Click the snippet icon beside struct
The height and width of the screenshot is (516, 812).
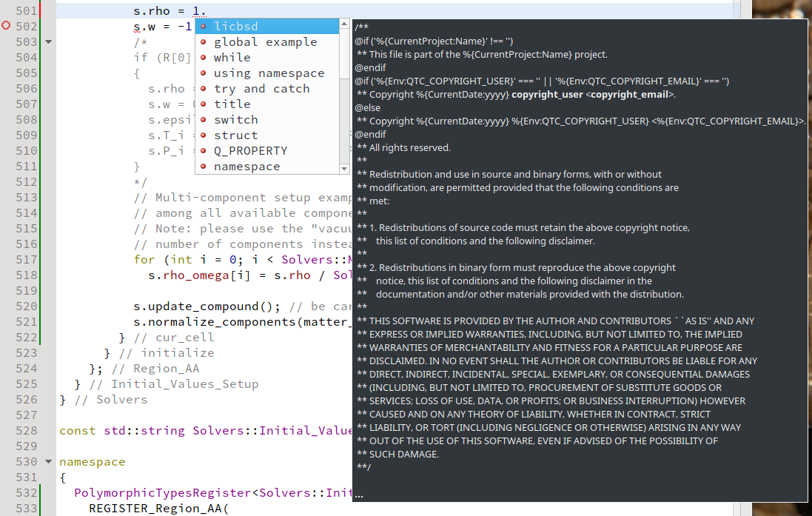pyautogui.click(x=204, y=135)
